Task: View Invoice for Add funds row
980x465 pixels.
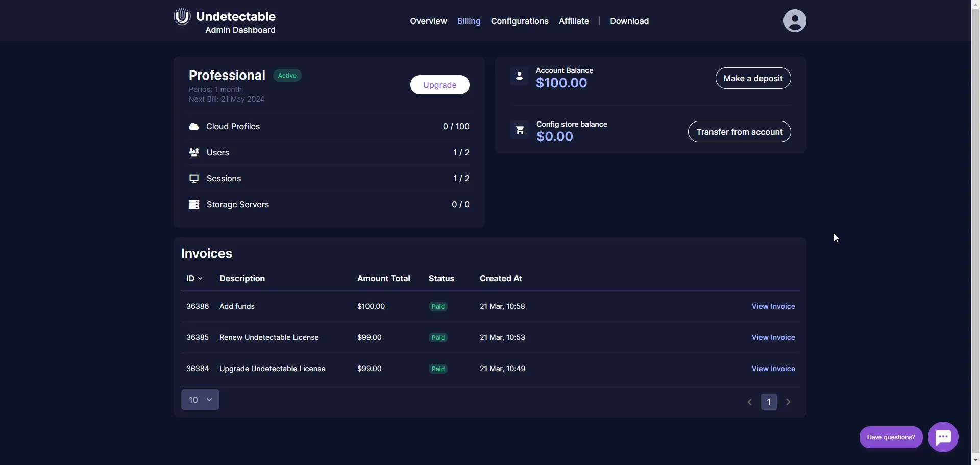Action: point(773,306)
